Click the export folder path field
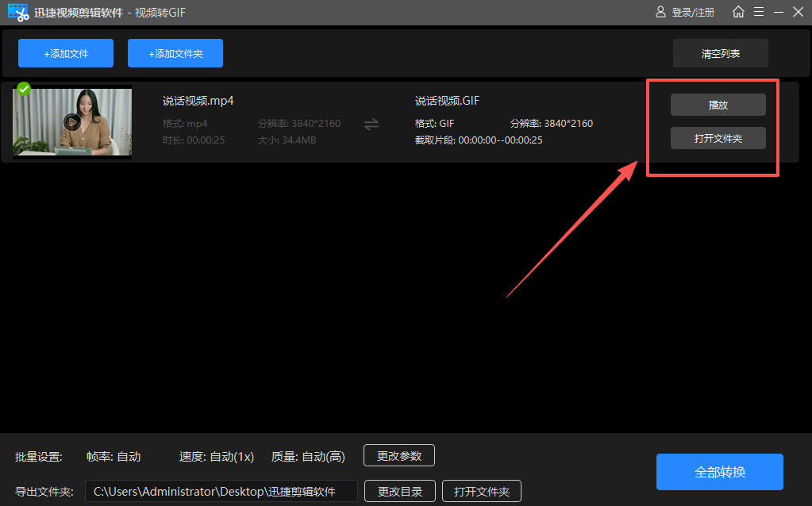812x506 pixels. [x=221, y=491]
